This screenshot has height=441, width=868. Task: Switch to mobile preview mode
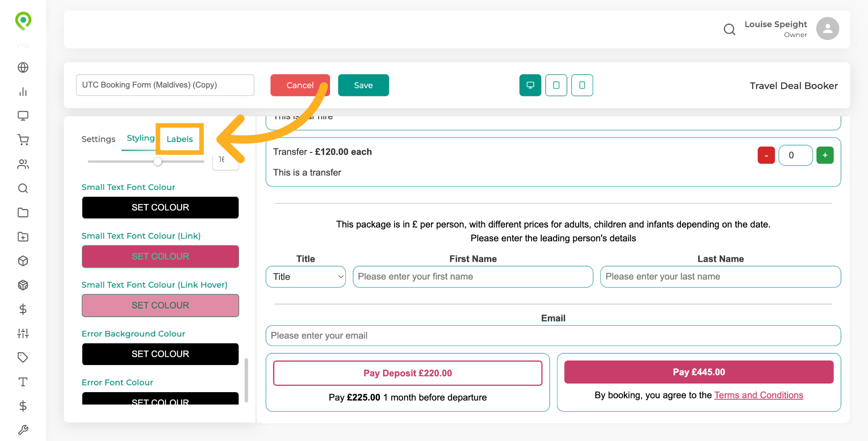(x=582, y=85)
